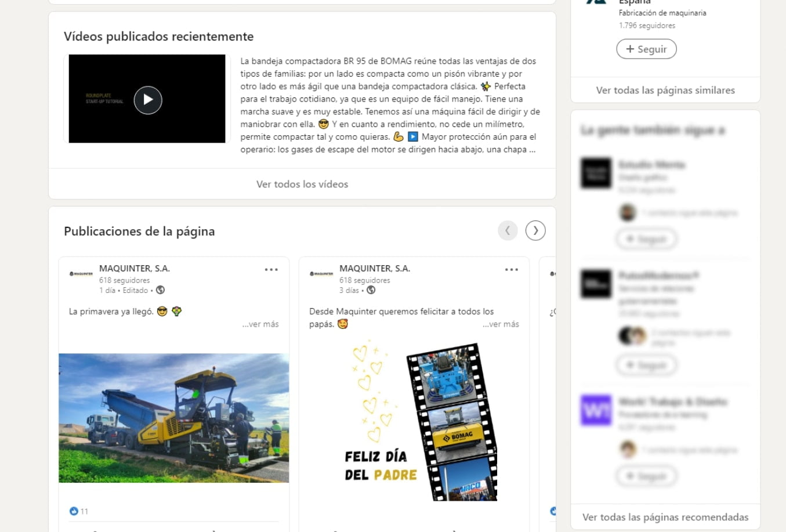This screenshot has height=532, width=786.
Task: Click 'Vídeos publicados recientemente' heading
Action: (159, 37)
